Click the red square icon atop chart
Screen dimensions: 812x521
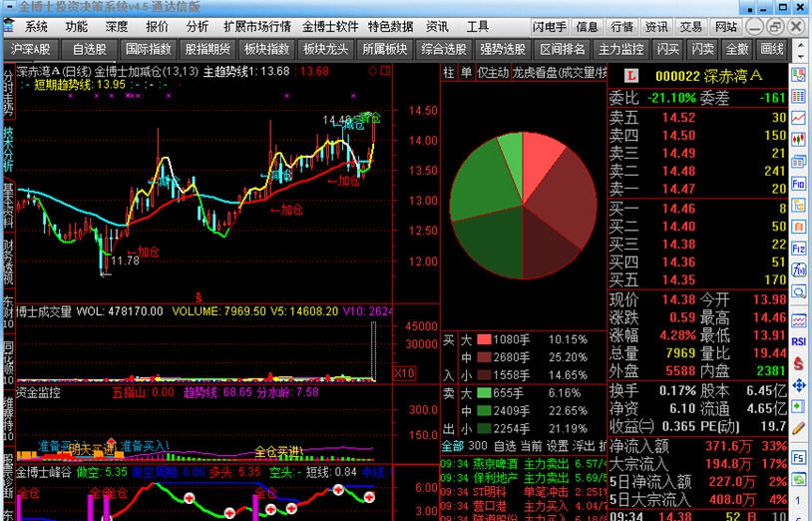click(385, 71)
